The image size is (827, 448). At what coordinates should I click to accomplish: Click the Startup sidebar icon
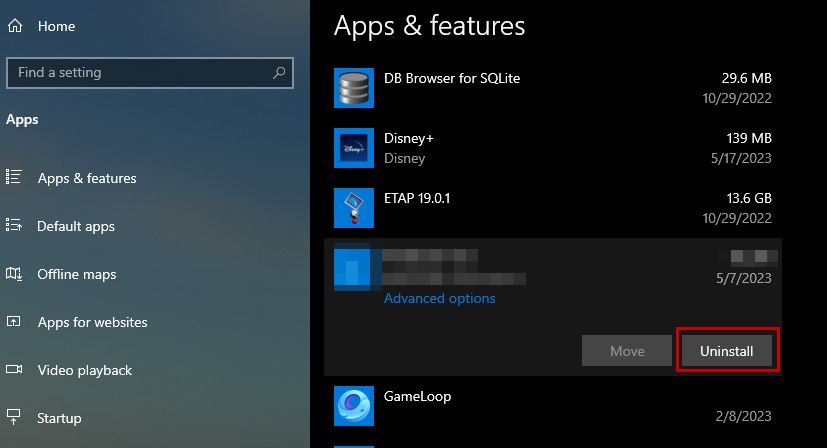click(14, 418)
